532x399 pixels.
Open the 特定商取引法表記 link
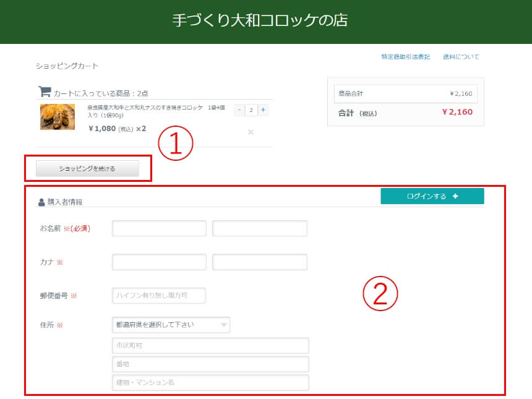405,57
